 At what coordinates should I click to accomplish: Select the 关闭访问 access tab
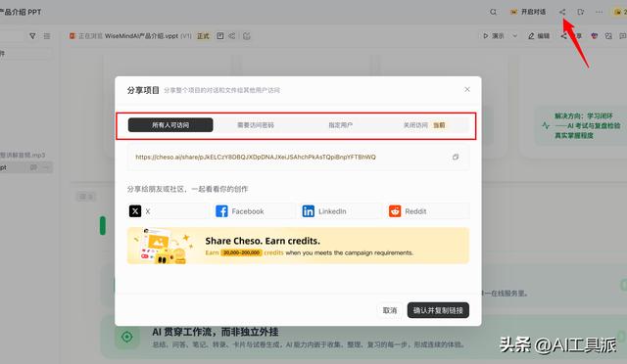click(x=424, y=125)
